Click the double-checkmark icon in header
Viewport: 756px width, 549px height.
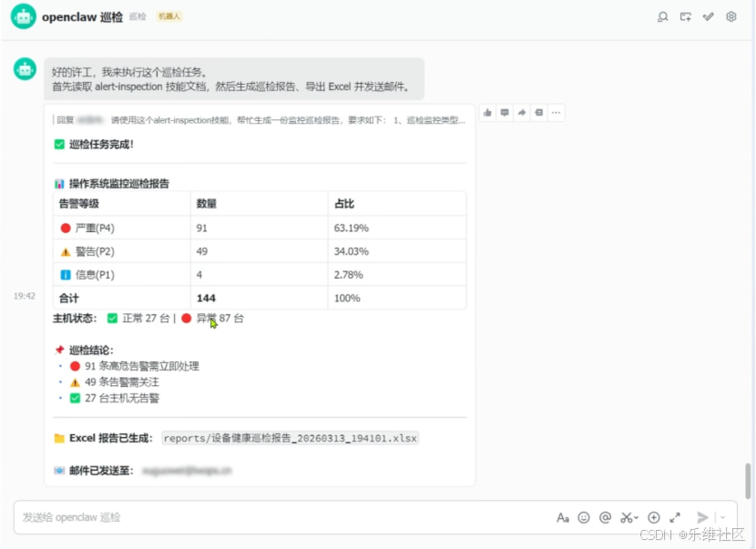(x=709, y=17)
